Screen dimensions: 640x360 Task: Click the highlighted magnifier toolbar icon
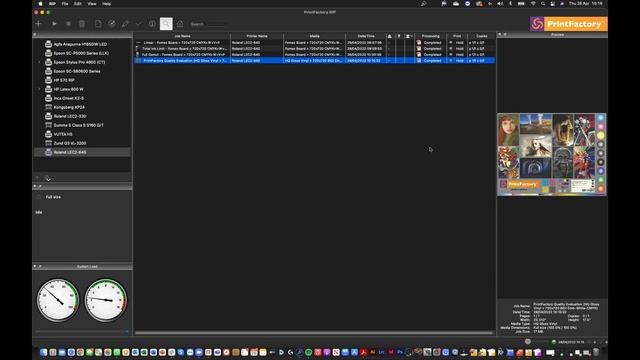[x=166, y=24]
